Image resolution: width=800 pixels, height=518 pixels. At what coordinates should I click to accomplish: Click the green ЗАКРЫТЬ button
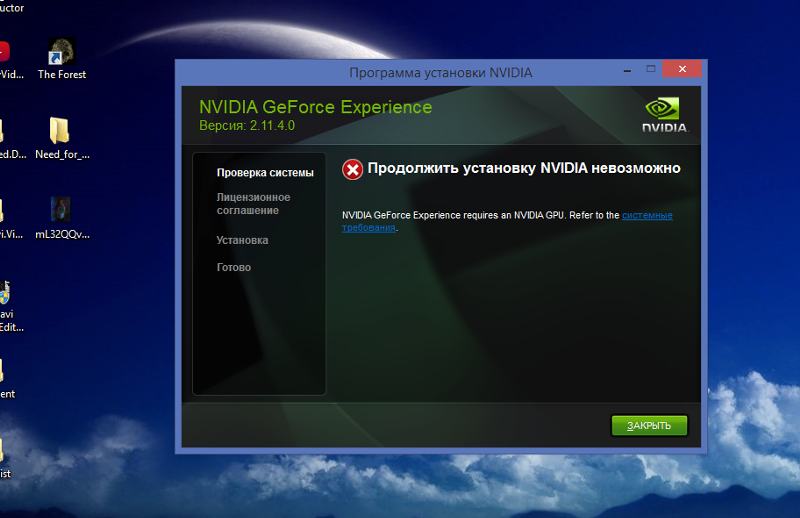coord(649,425)
